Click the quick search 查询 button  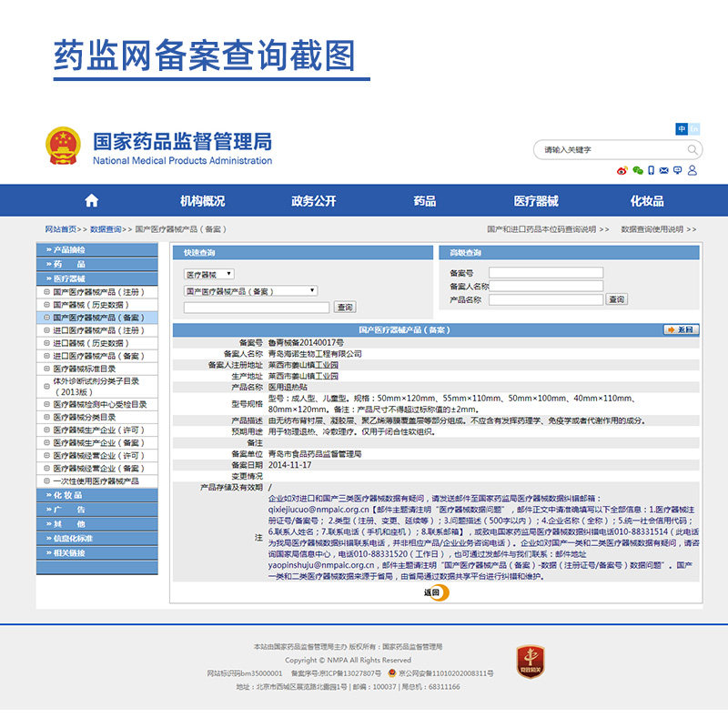click(x=345, y=307)
